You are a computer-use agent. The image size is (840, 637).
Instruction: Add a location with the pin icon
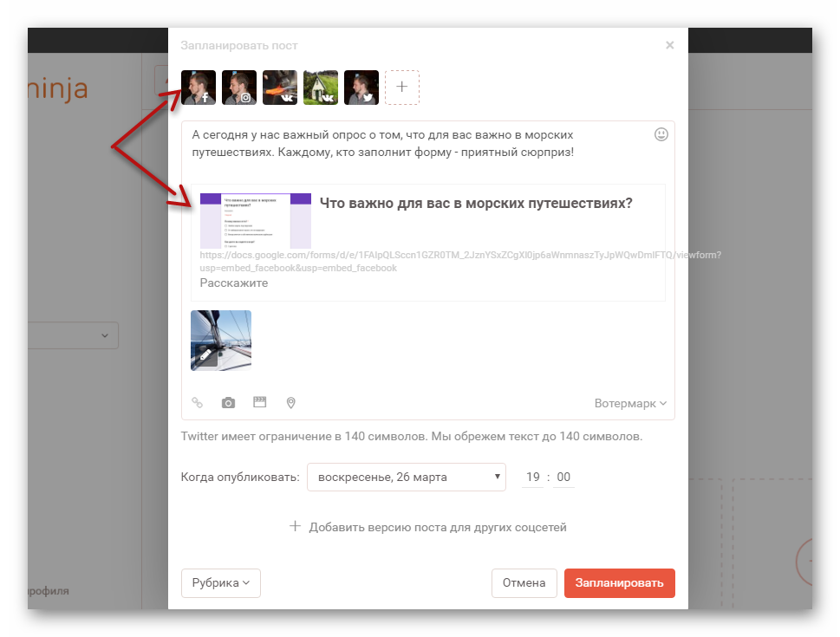point(291,403)
